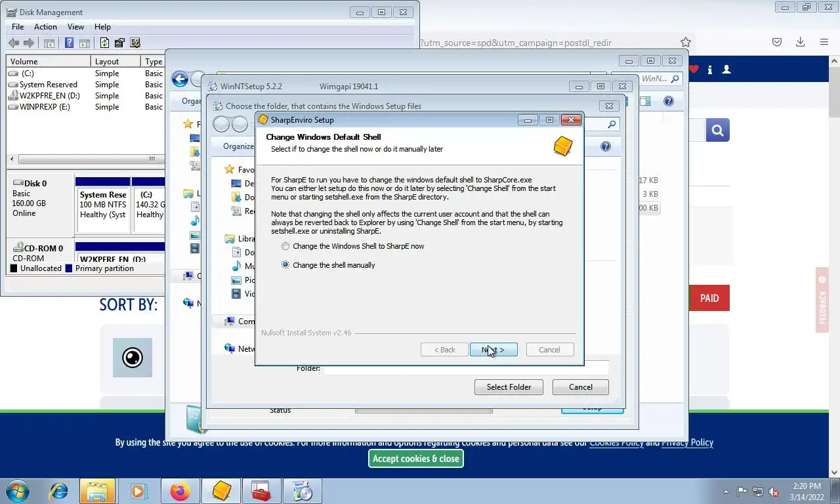Click Disk Management Refresh toolbar icon
The width and height of the screenshot is (840, 504).
pos(104,43)
